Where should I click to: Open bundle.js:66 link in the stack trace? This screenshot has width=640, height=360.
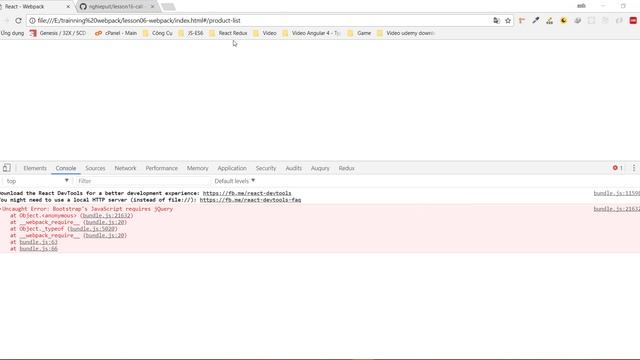click(x=38, y=249)
